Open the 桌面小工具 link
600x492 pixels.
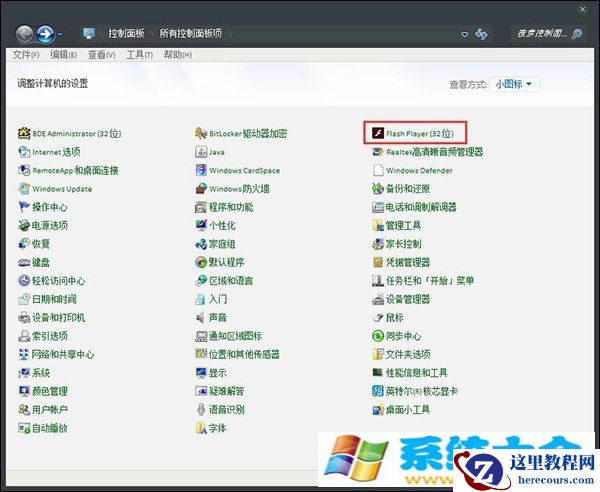coord(408,409)
